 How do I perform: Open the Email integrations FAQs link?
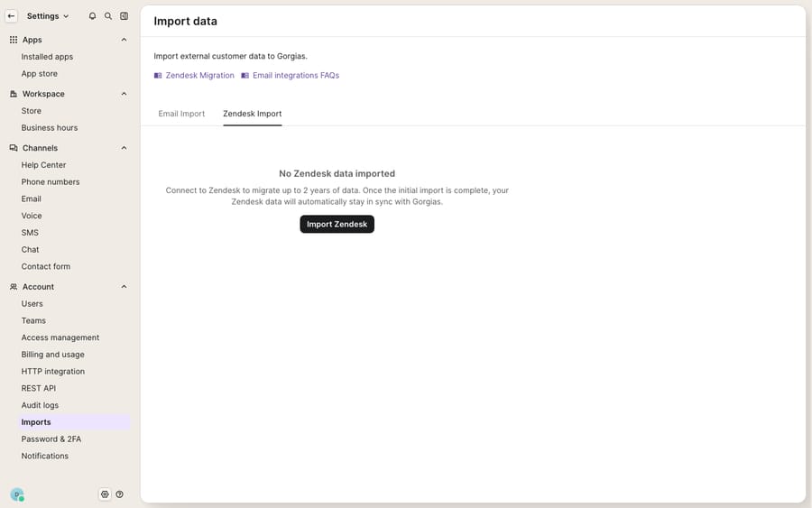point(296,76)
